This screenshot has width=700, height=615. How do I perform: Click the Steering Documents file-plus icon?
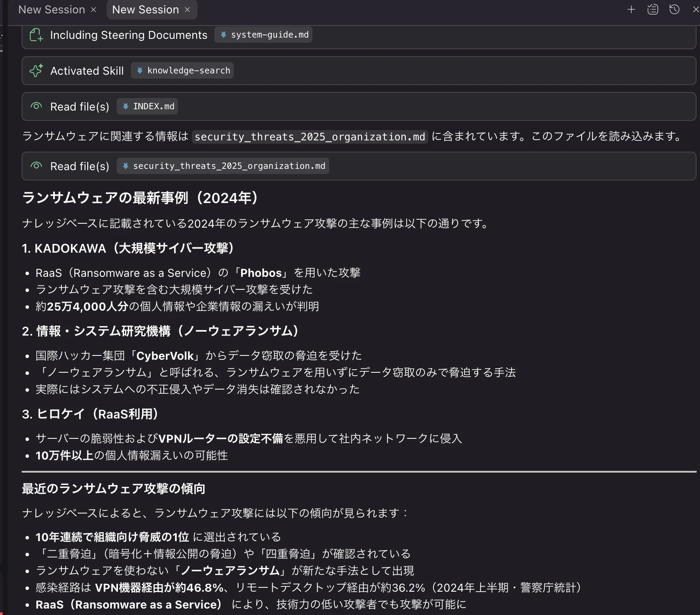(x=36, y=35)
